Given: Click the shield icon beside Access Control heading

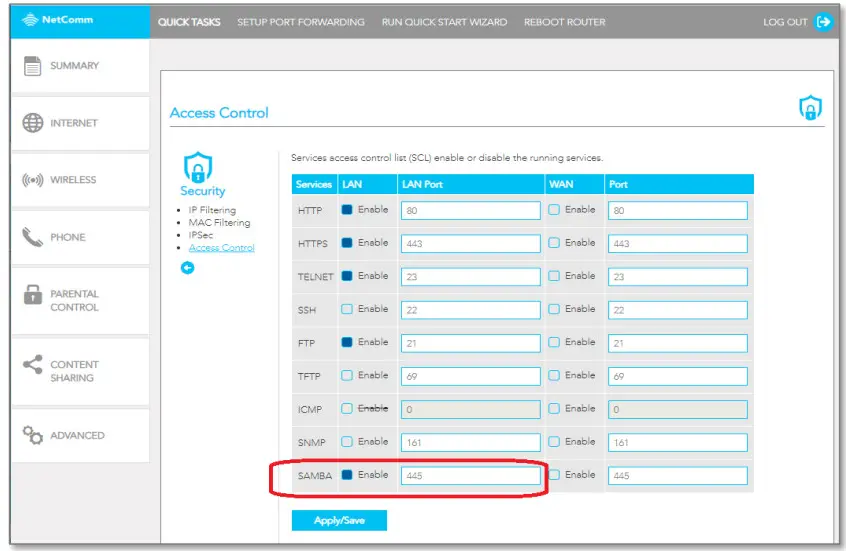Looking at the screenshot, I should [x=810, y=107].
